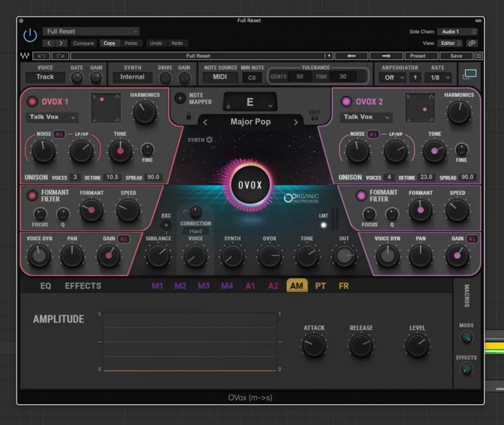
Task: Click the A1 badge next to OVOX 1 Noise
Action: (x=59, y=134)
